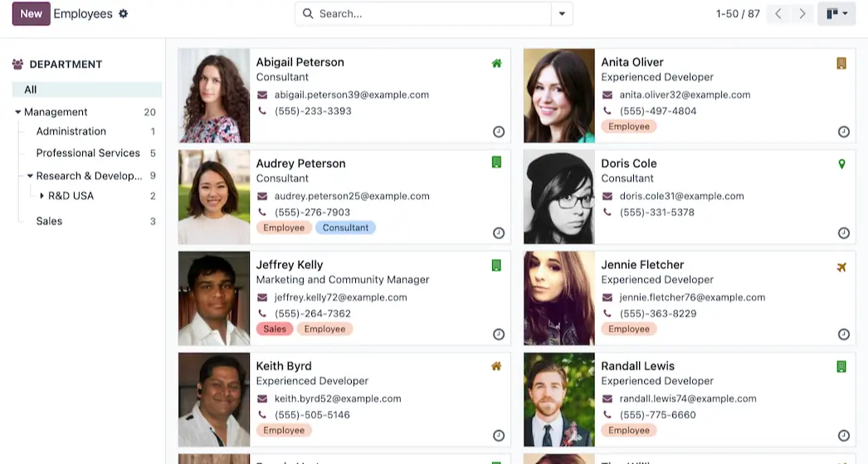Collapse the Management department tree
868x464 pixels.
pos(18,112)
